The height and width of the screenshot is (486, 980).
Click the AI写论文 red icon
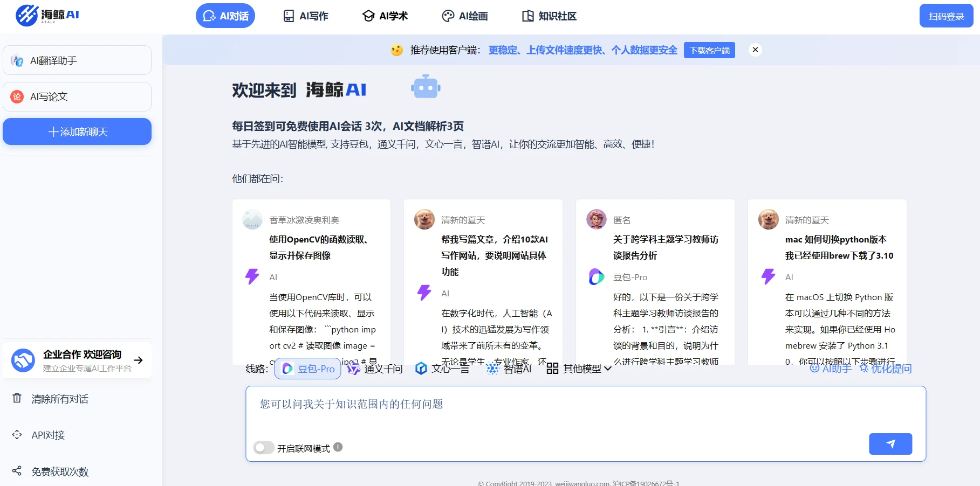tap(17, 96)
